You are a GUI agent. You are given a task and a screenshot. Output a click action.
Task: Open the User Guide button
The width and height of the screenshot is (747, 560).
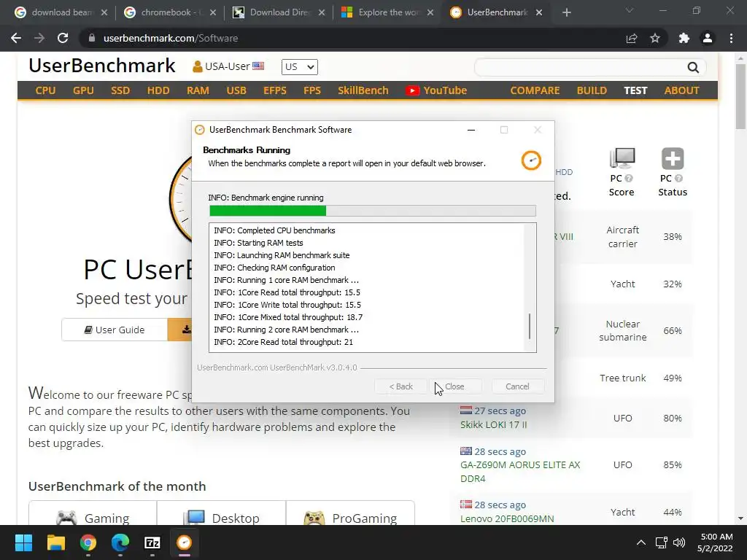click(115, 330)
